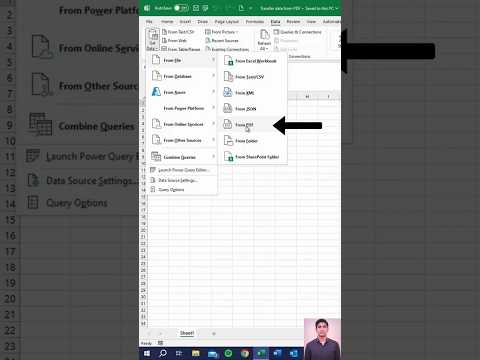This screenshot has width=480, height=360.
Task: Choose From SharePoint Folder
Action: (x=252, y=157)
